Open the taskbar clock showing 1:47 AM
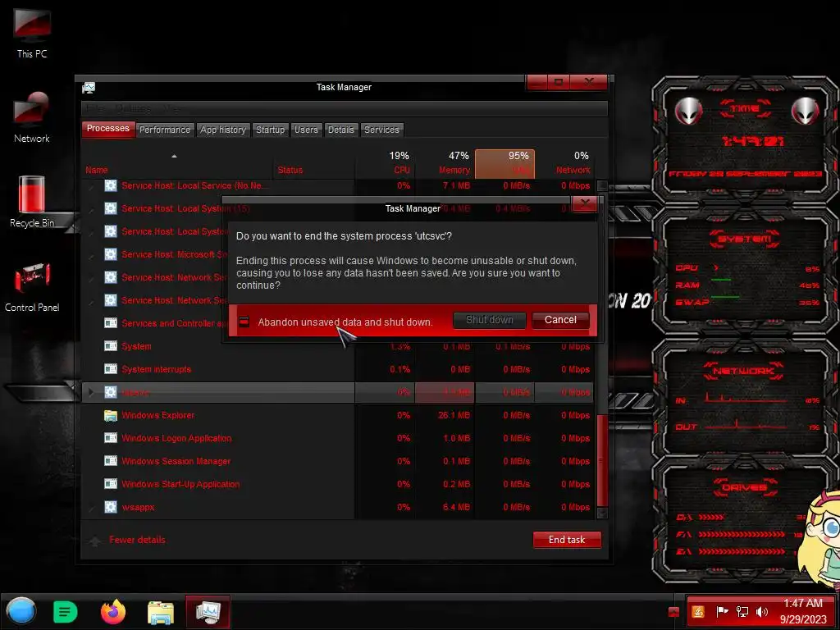 802,611
